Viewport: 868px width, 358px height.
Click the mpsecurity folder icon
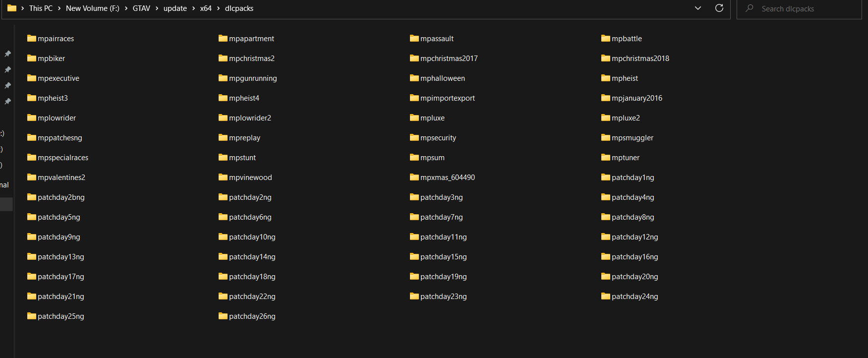(414, 137)
